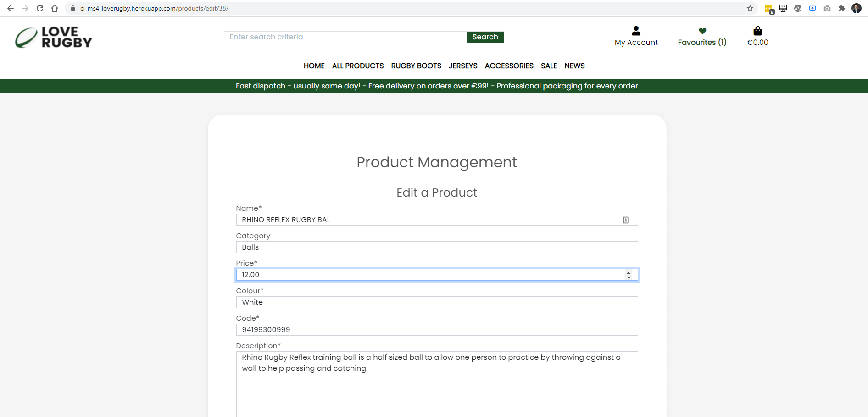The height and width of the screenshot is (417, 868).
Task: Focus the search criteria input
Action: click(x=345, y=37)
